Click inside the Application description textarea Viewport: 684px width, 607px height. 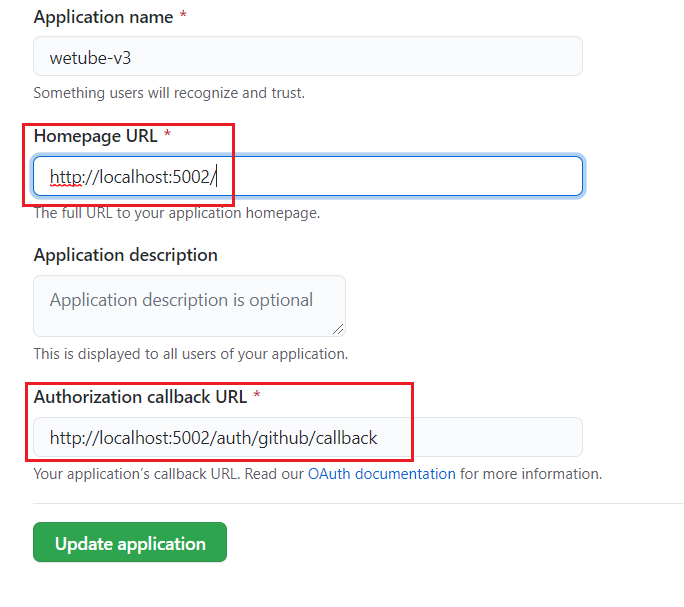tap(189, 306)
